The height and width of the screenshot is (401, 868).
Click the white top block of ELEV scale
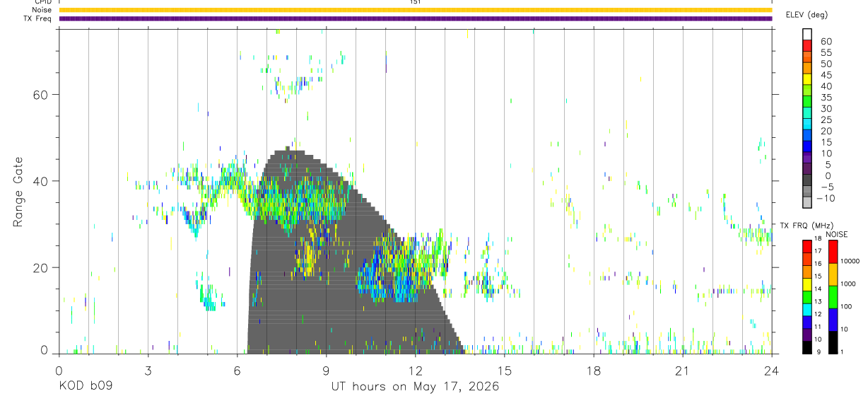pyautogui.click(x=808, y=34)
